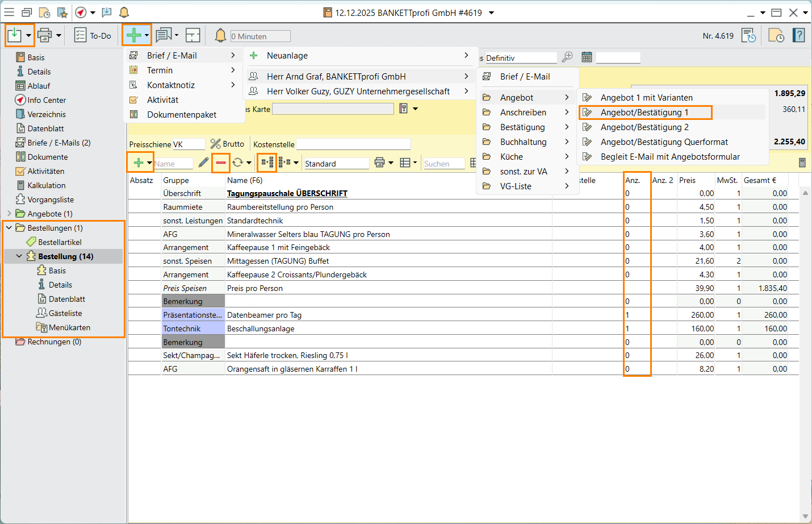Click the pencil edit icon beside Name field
The height and width of the screenshot is (524, 812).
pos(203,163)
